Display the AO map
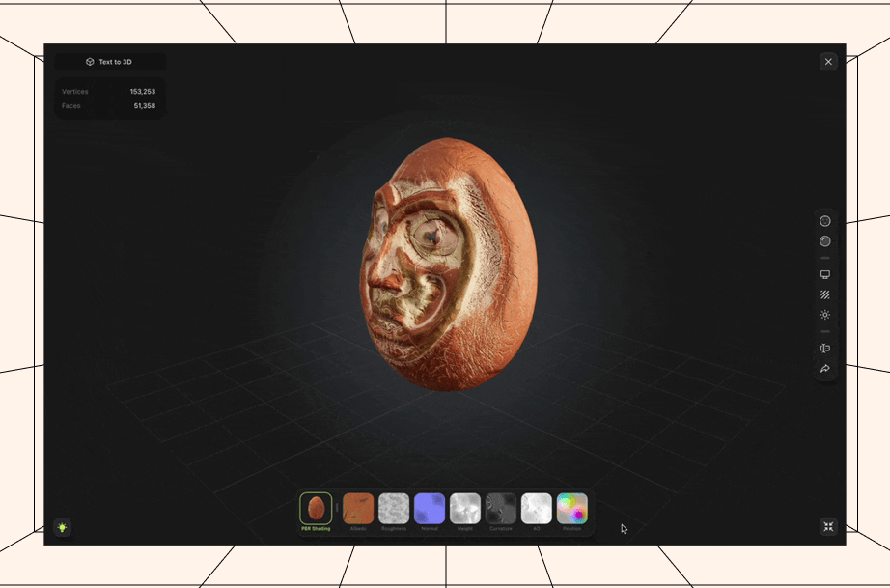 537,509
